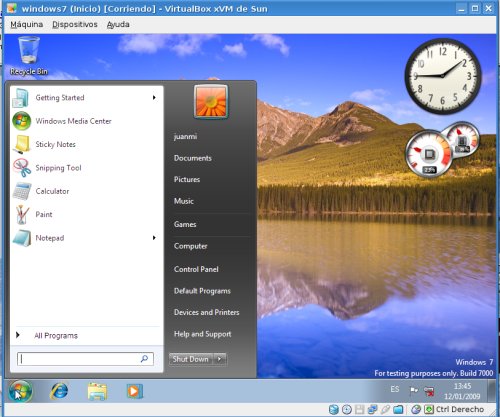Screen dimensions: 500x417
Task: Launch Internet Explorer from taskbar
Action: pyautogui.click(x=59, y=391)
